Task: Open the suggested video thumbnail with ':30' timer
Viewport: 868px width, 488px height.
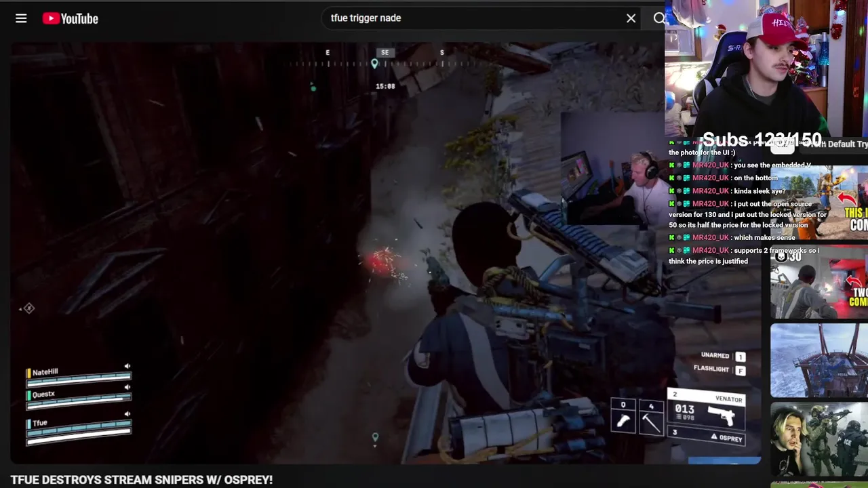Action: (819, 282)
